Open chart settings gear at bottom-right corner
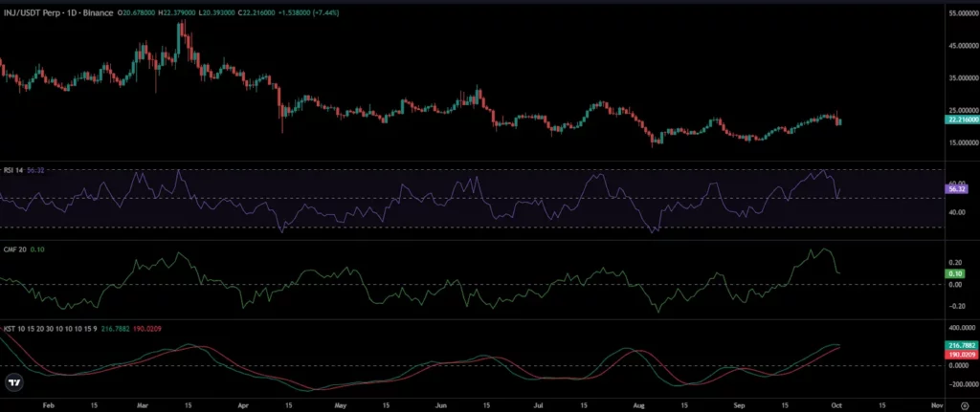Viewport: 980px width, 412px height. pyautogui.click(x=965, y=405)
